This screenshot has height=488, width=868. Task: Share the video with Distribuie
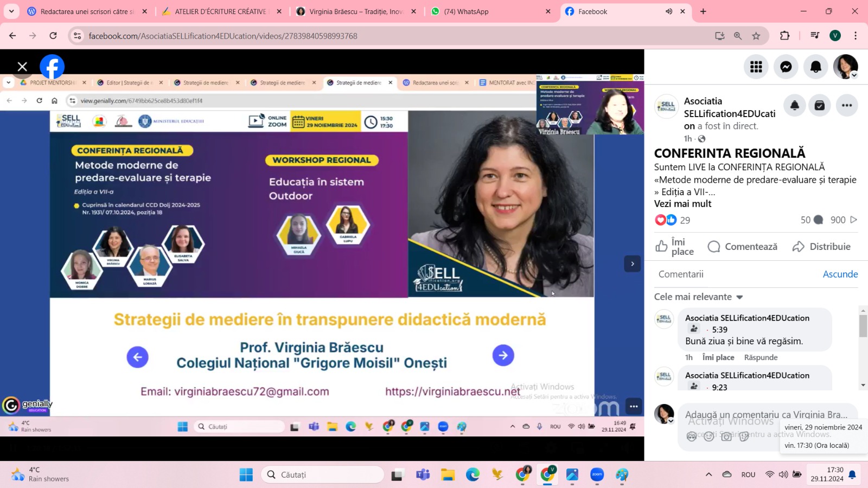point(821,247)
